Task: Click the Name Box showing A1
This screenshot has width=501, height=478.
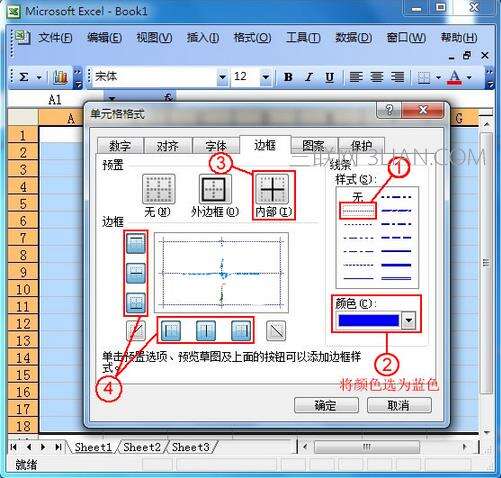Action: [55, 99]
